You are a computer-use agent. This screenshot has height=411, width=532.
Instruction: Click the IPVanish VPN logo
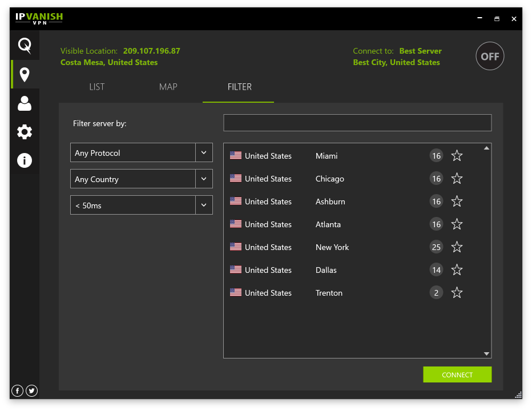(39, 18)
